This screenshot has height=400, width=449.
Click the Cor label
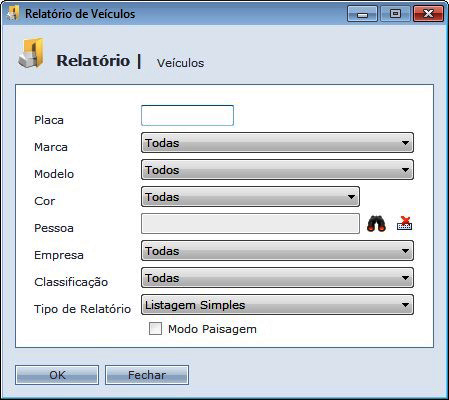point(44,201)
